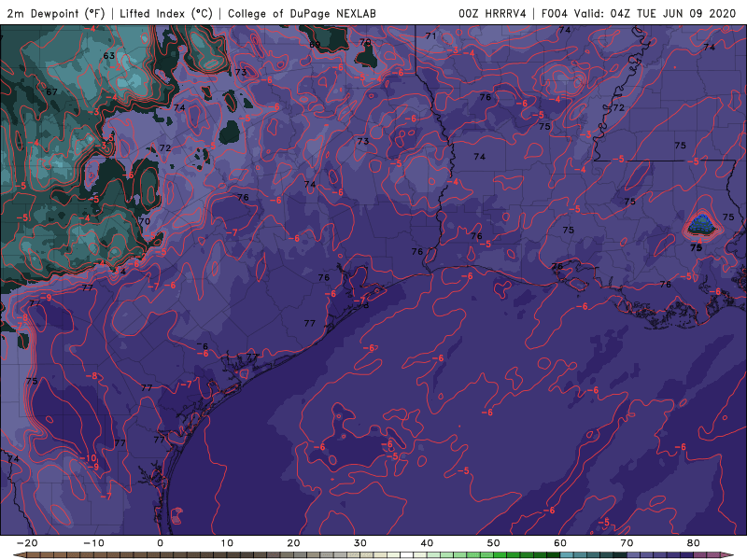Click the "Lifted Index (°C)" title label
747x560 pixels.
click(166, 14)
